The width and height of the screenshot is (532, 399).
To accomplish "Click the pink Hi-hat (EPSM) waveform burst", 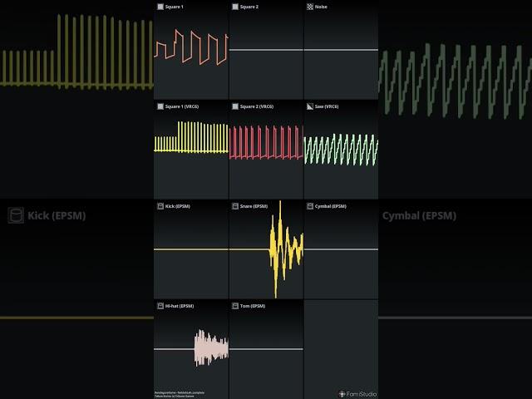I will (211, 348).
